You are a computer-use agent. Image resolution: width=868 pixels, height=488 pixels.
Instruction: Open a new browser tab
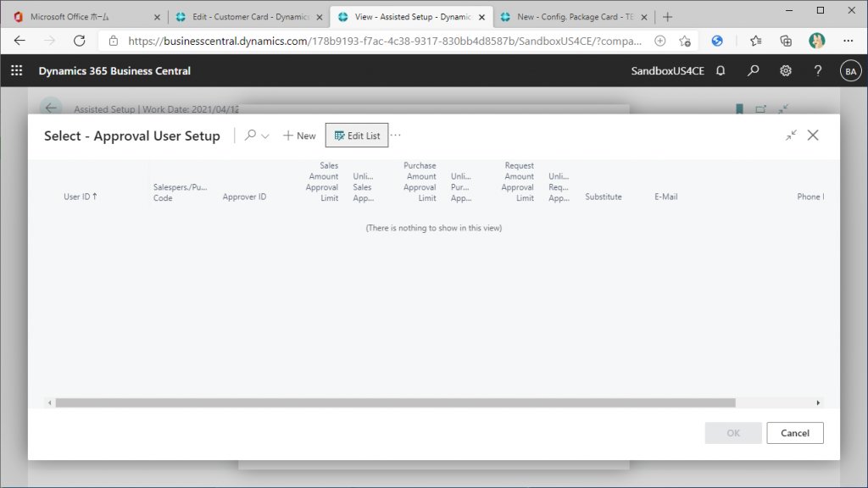coord(668,17)
